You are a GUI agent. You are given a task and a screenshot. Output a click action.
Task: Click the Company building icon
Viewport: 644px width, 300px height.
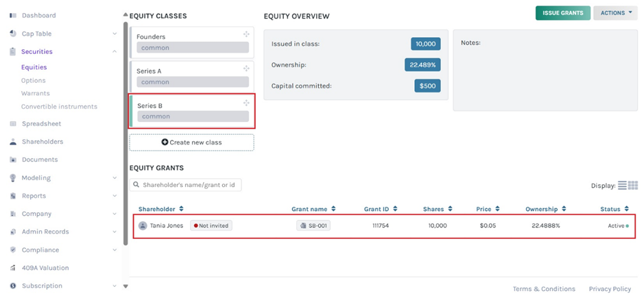(13, 214)
